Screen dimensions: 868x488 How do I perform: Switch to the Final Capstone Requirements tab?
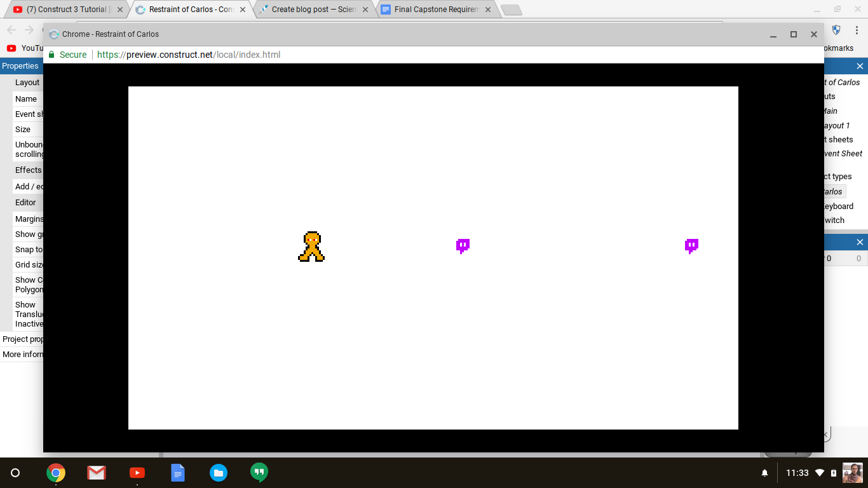(x=436, y=10)
